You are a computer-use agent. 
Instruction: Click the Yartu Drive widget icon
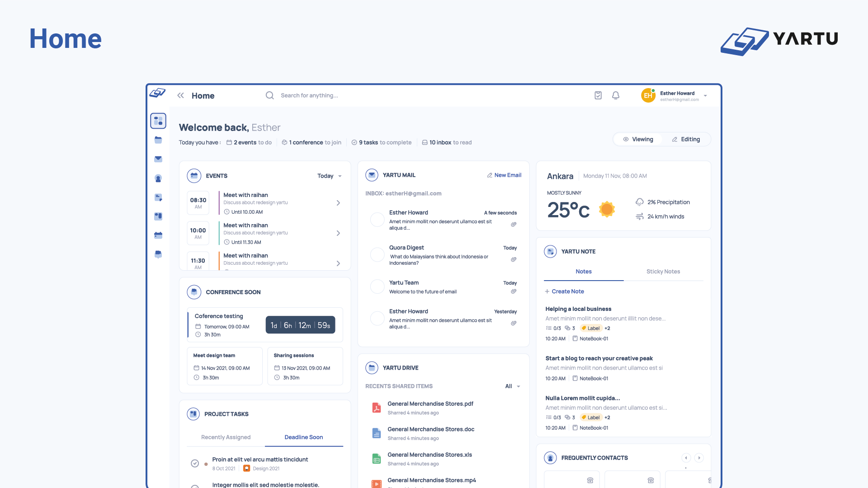click(x=372, y=368)
